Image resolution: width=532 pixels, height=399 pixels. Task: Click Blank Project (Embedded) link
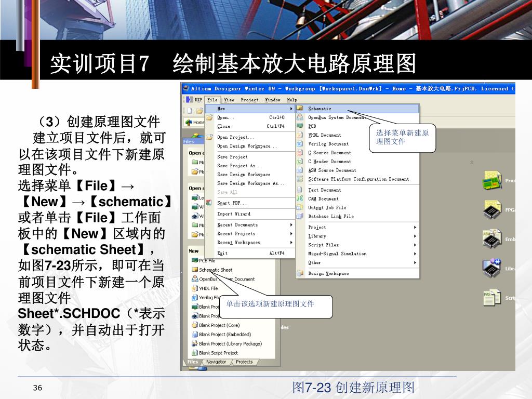click(x=225, y=334)
